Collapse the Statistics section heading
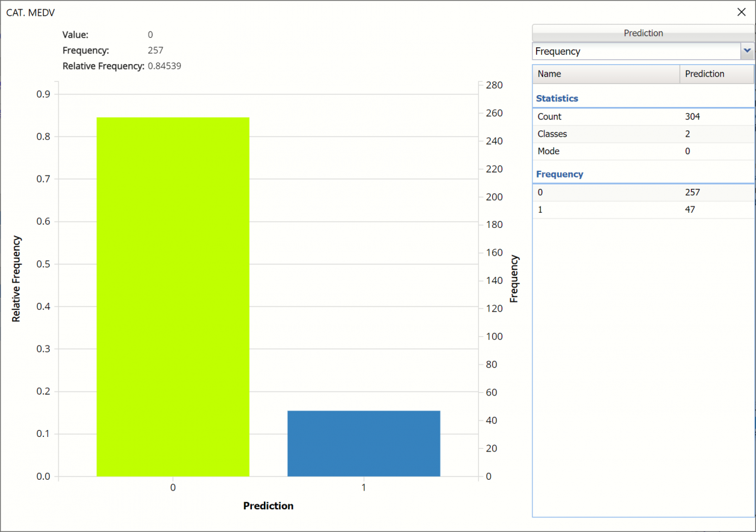This screenshot has width=756, height=532. tap(557, 98)
